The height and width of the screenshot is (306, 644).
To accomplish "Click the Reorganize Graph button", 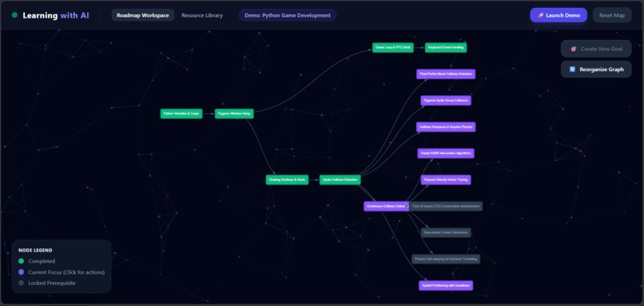I will [596, 70].
